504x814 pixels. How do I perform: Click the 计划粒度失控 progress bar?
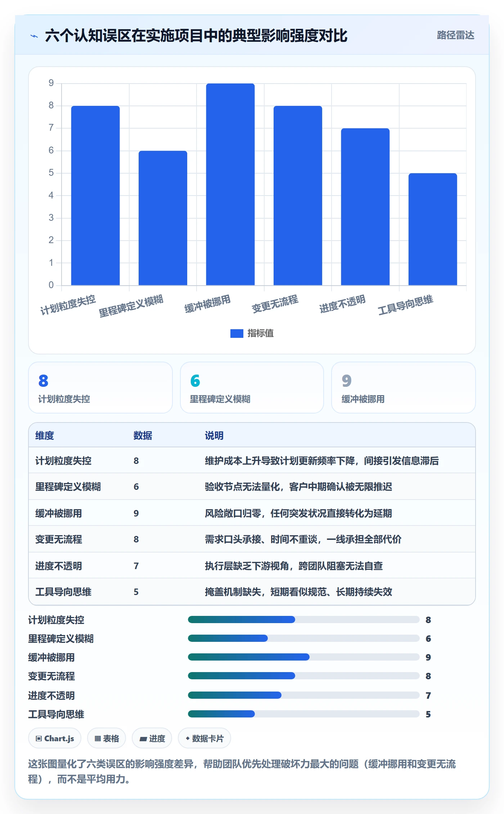pyautogui.click(x=303, y=620)
